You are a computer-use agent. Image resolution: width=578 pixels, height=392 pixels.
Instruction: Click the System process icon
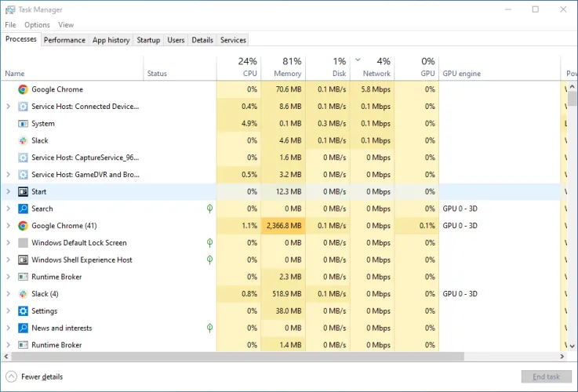(23, 123)
